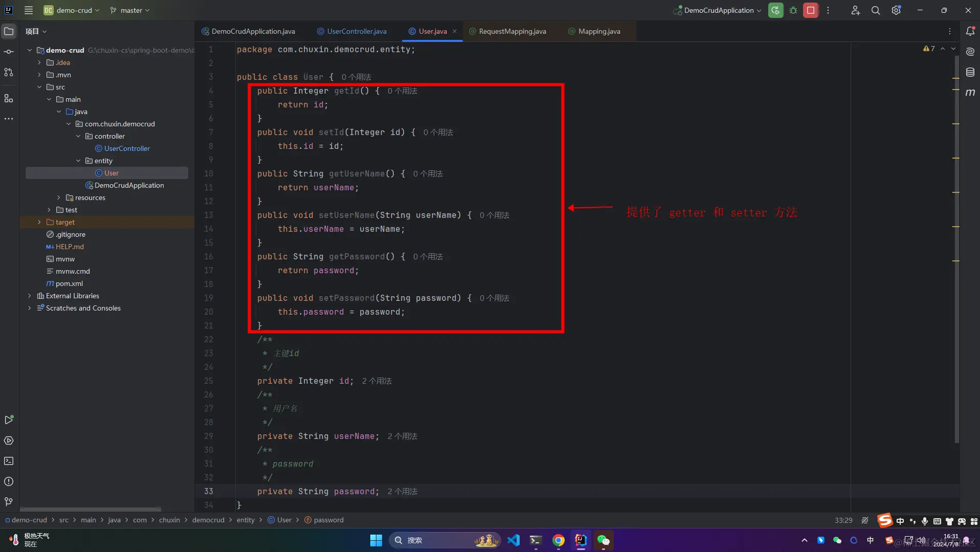
Task: Open demo-crud project dropdown
Action: (x=72, y=10)
